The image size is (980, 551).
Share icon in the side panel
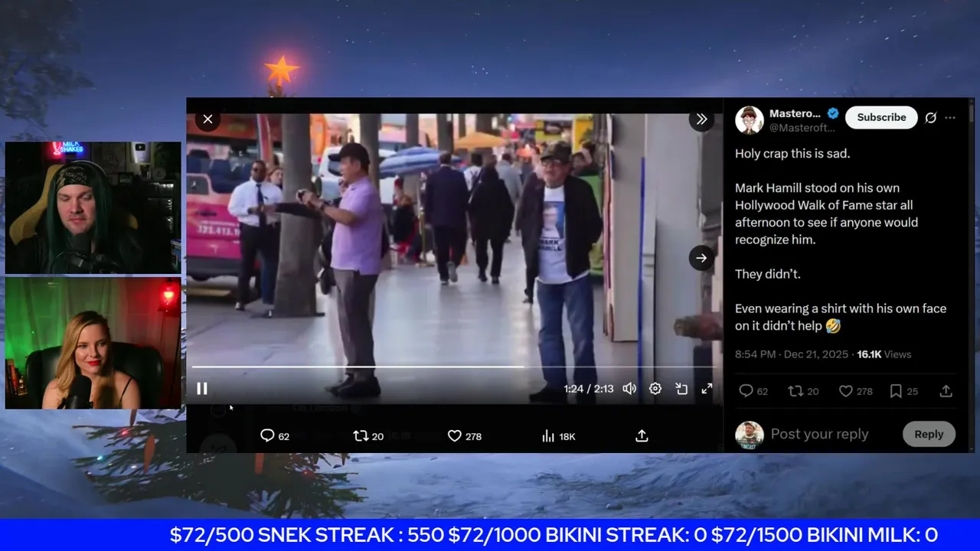[x=946, y=391]
